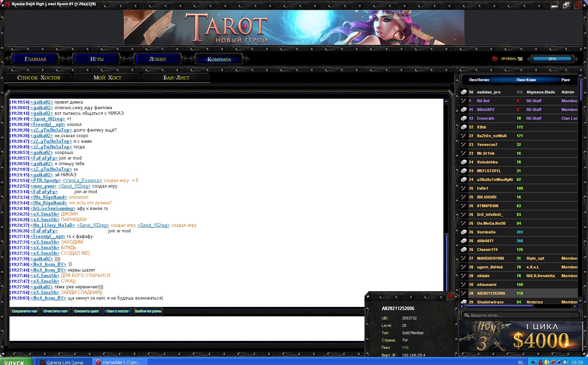The height and width of the screenshot is (365, 588).
Task: Click the chat bubble icon beside vadidas_pro
Action: [464, 92]
